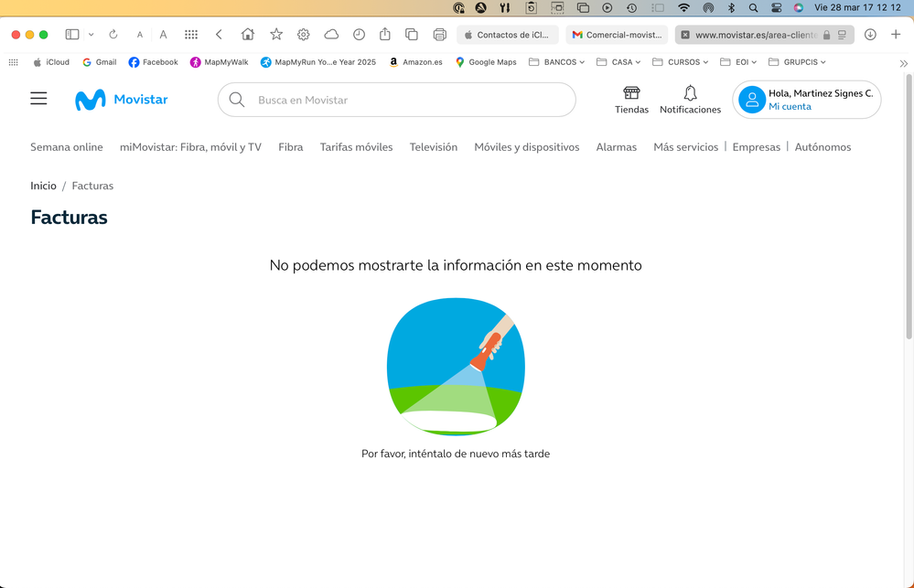Expand the CURSOS bookmarks folder
Image resolution: width=914 pixels, height=588 pixels.
(680, 62)
